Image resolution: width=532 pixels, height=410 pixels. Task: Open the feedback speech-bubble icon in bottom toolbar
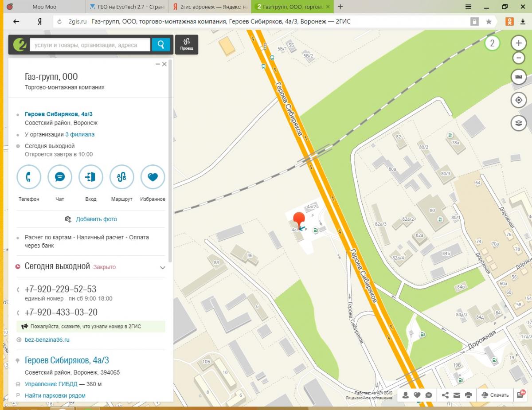[x=429, y=395]
